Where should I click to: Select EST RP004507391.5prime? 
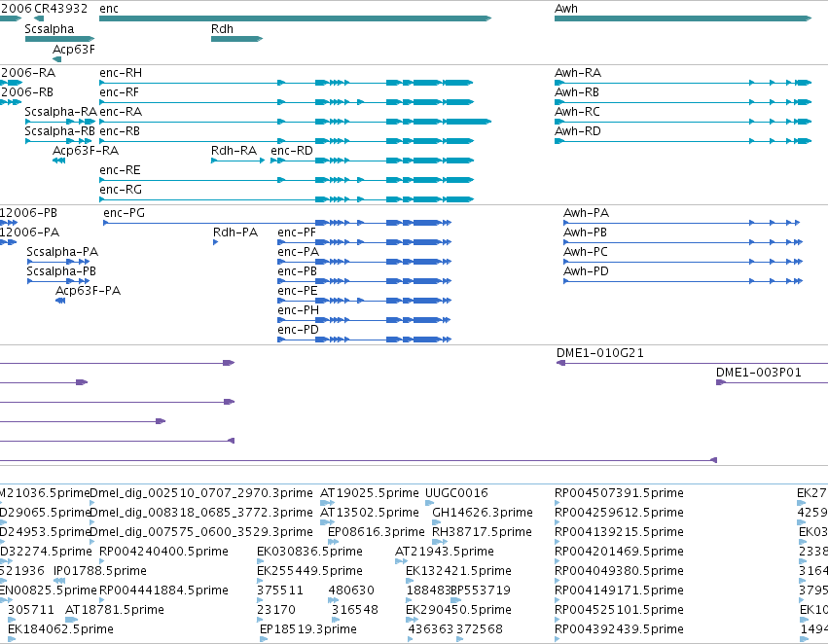click(619, 493)
